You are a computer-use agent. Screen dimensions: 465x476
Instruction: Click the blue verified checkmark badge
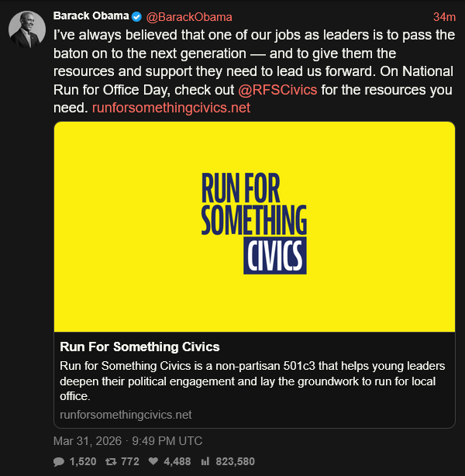(137, 16)
